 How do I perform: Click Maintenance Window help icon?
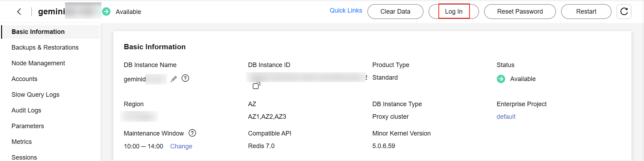[x=192, y=133]
